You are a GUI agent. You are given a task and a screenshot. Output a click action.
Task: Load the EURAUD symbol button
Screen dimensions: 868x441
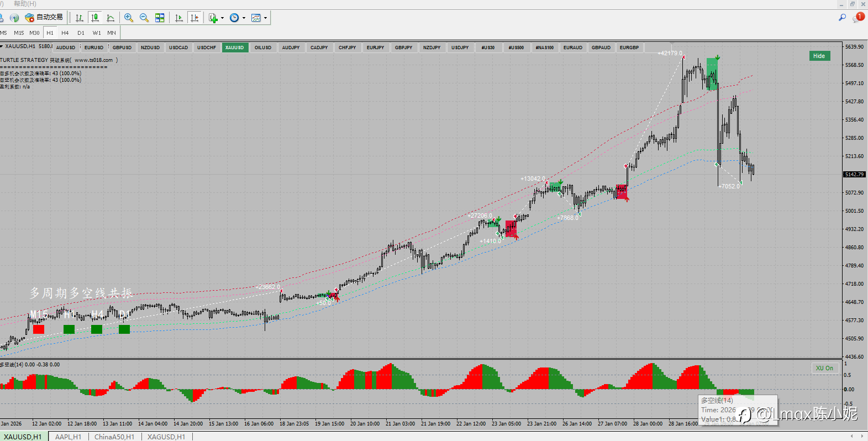[573, 48]
